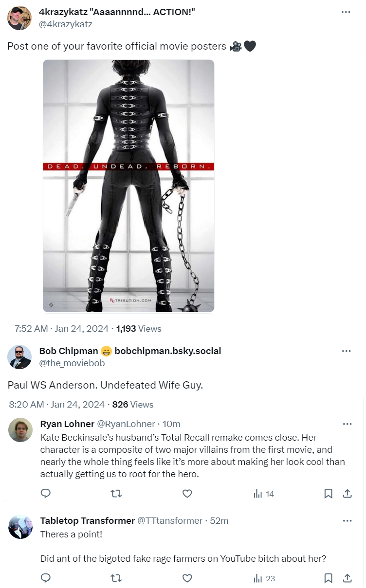Screen dimensions: 366x588
Task: Open Bob Chipman's profile avatar
Action: [19, 357]
